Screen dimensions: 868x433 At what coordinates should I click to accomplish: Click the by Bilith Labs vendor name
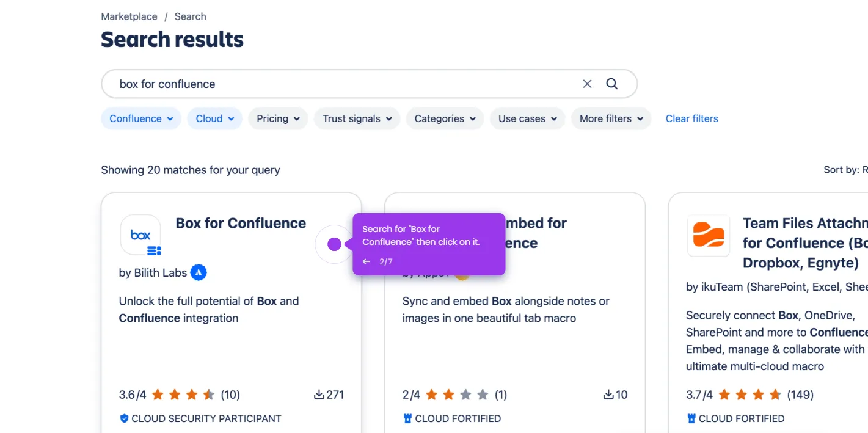(x=153, y=272)
